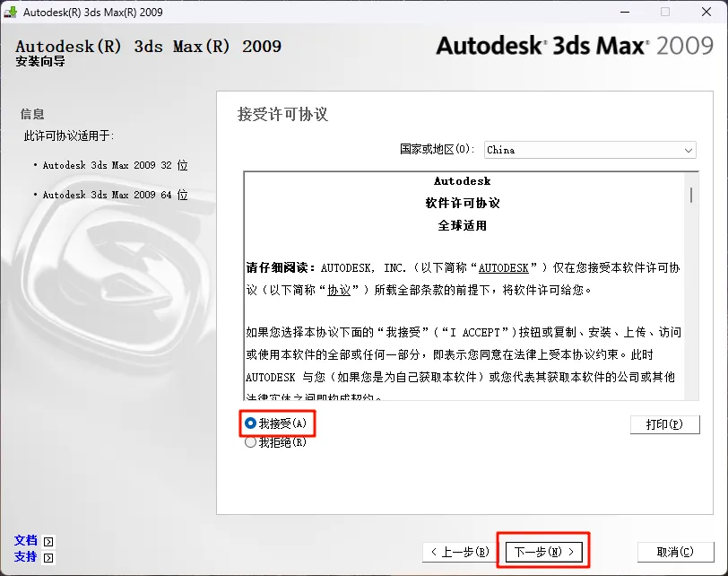Click the underlined 协议 term in the agreement
728x576 pixels.
coord(339,291)
